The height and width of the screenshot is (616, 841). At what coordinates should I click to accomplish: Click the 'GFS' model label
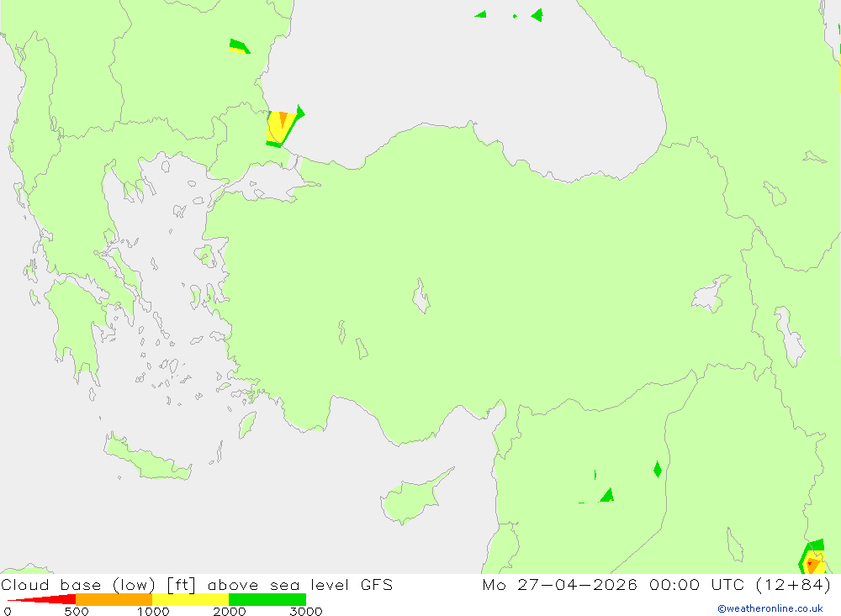(377, 584)
